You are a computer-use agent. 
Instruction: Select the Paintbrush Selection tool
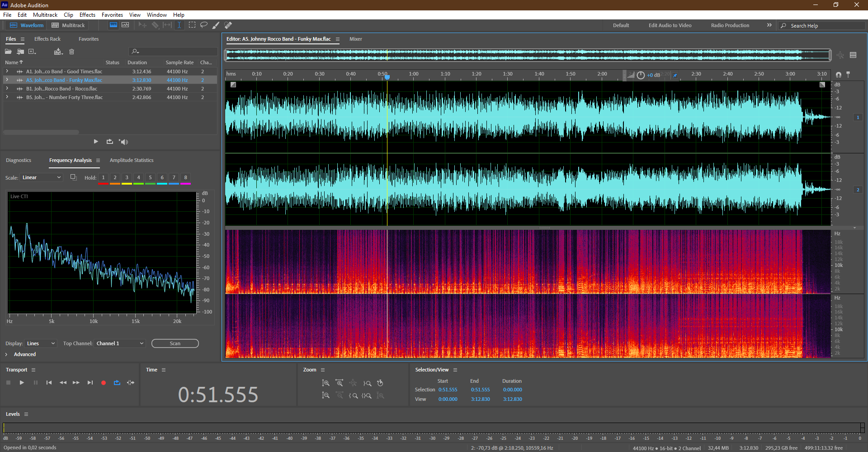(216, 25)
